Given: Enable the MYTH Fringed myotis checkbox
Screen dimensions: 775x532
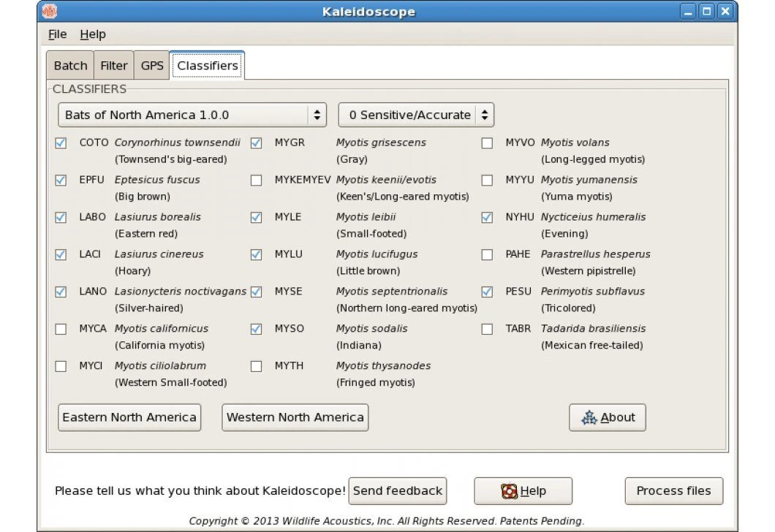Looking at the screenshot, I should (257, 365).
